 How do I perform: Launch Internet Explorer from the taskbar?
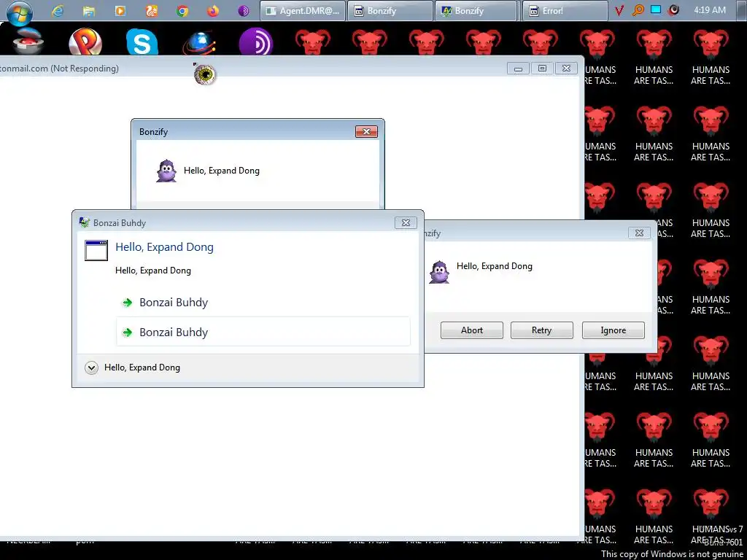pos(58,11)
